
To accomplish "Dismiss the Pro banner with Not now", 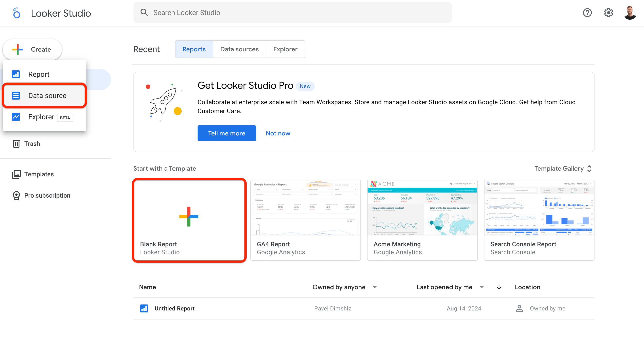I will click(x=278, y=133).
